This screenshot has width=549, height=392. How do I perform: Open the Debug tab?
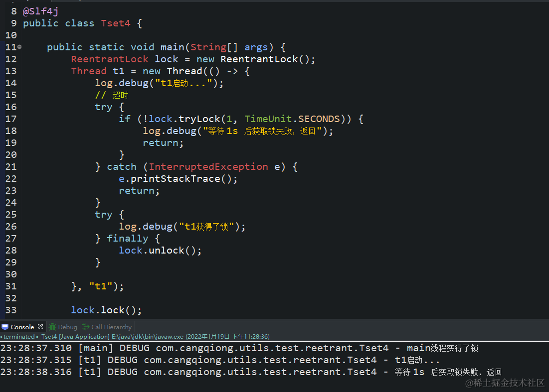63,327
